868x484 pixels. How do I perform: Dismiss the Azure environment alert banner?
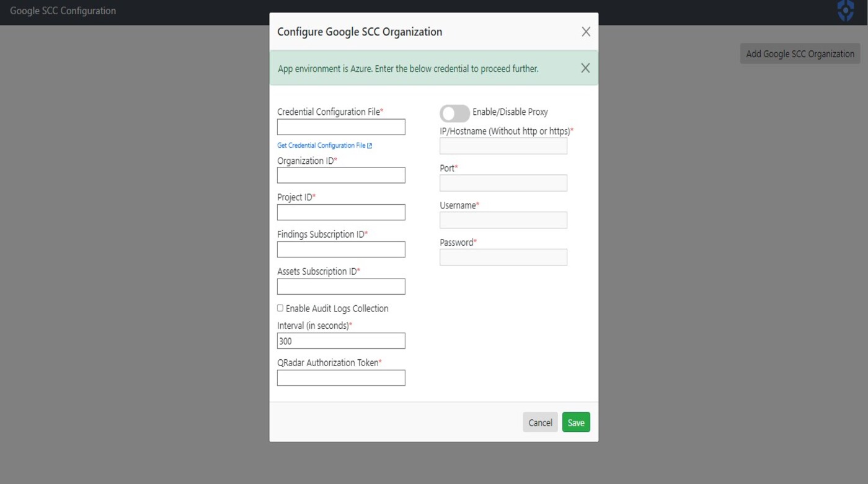[585, 68]
